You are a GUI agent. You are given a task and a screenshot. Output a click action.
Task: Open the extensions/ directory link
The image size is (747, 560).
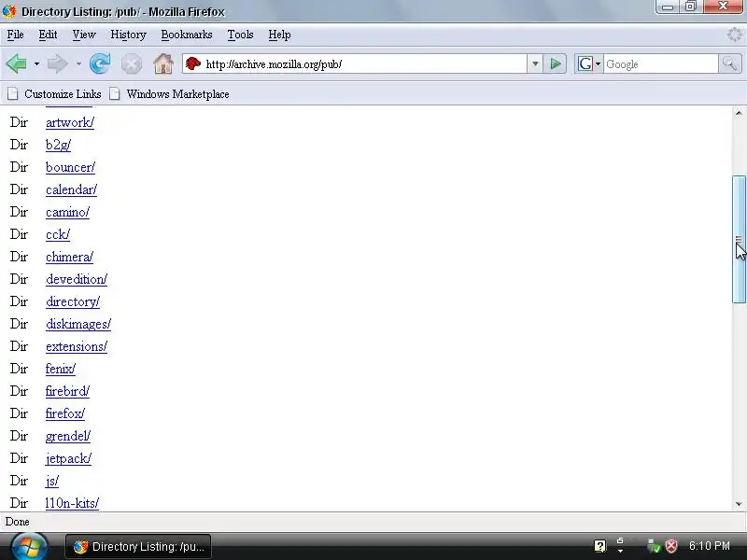click(77, 346)
